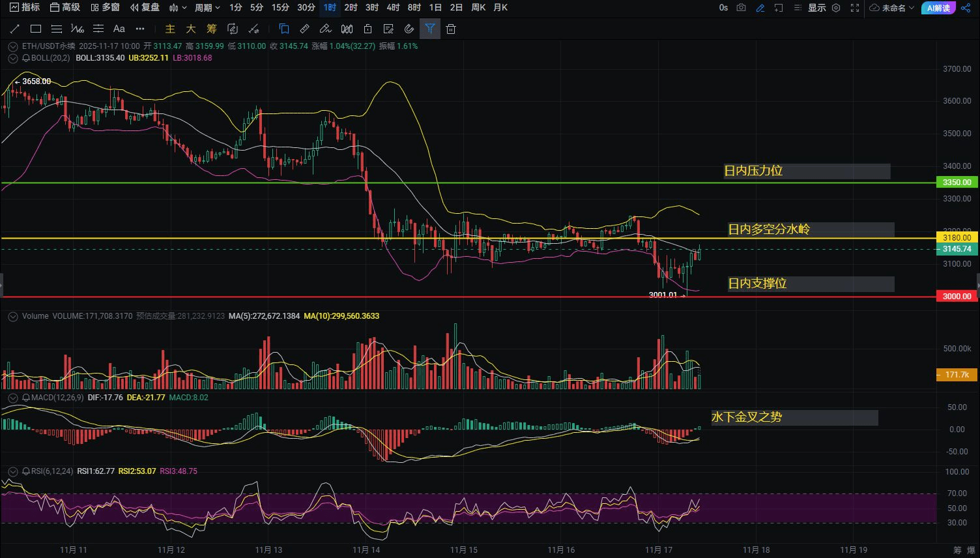Enter fullscreen with the expand icon

[x=855, y=8]
